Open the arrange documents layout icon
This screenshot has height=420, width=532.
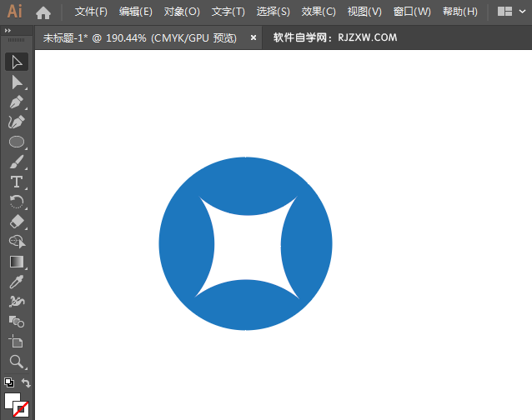[504, 12]
